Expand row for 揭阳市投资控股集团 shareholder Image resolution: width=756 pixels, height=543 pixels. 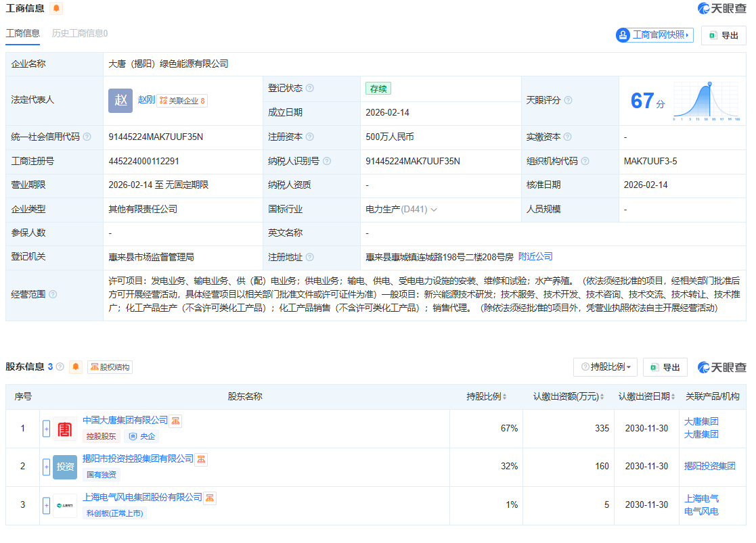(47, 467)
